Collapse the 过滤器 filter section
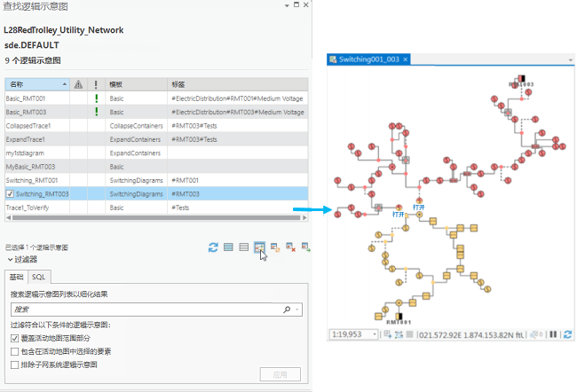 pyautogui.click(x=10, y=260)
